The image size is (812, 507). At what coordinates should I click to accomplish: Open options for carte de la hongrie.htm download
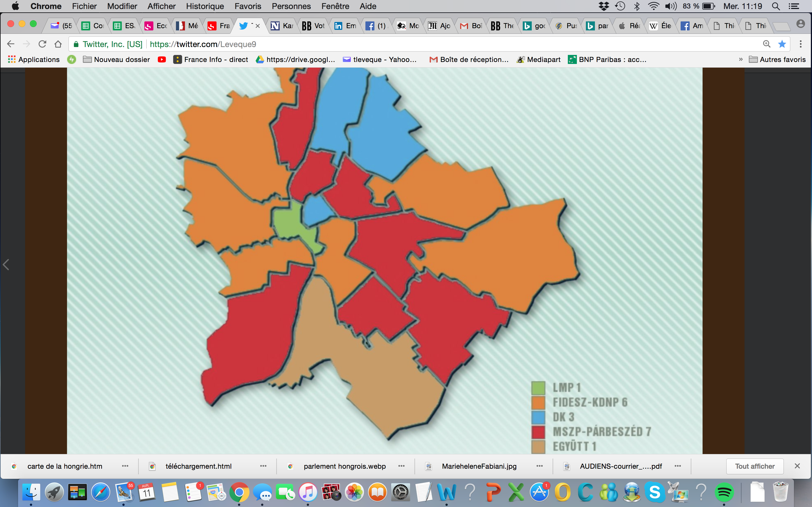[125, 466]
